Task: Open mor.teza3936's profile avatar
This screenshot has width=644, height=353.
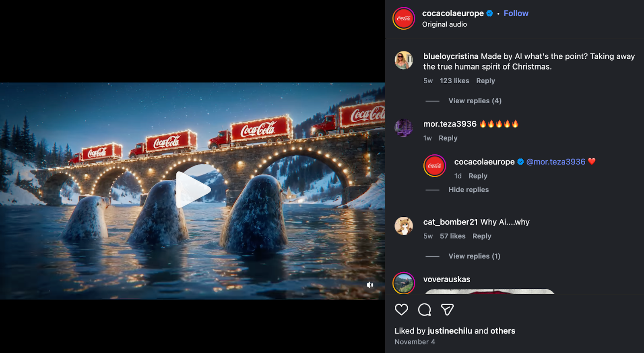Action: click(x=404, y=128)
